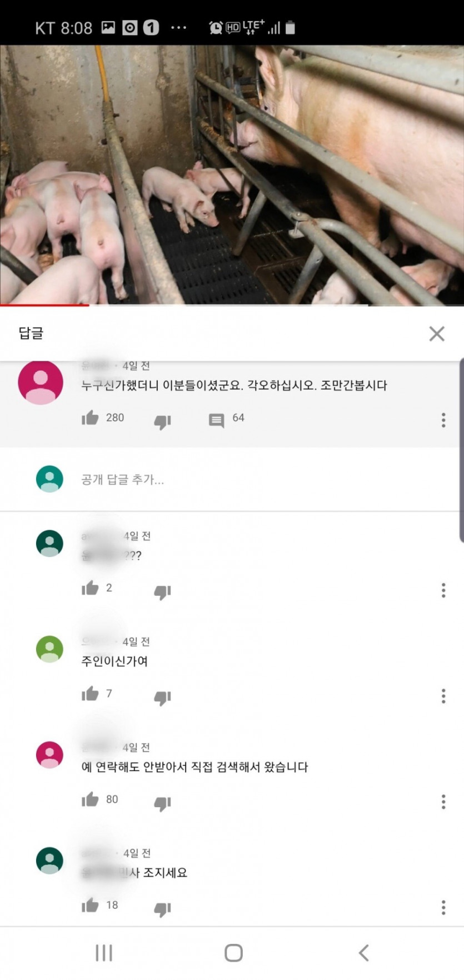Viewport: 464px width, 980px height.
Task: Tap the video progress bar red section
Action: [x=44, y=305]
